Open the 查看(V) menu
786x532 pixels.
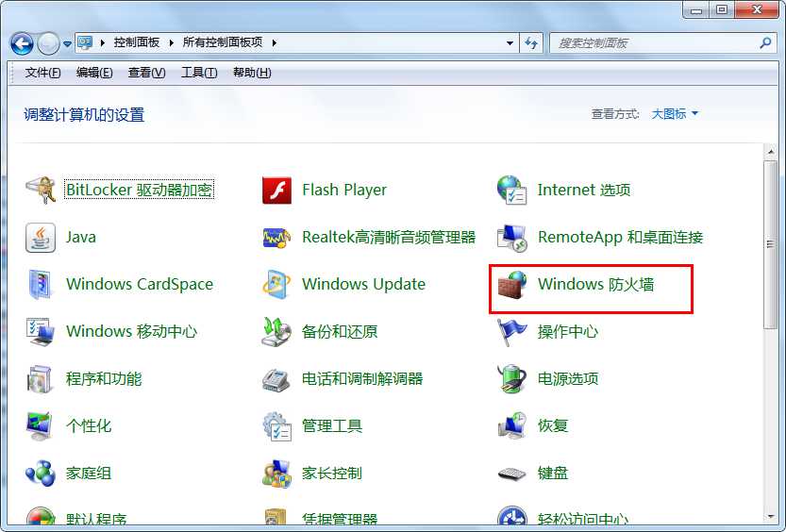(x=146, y=73)
